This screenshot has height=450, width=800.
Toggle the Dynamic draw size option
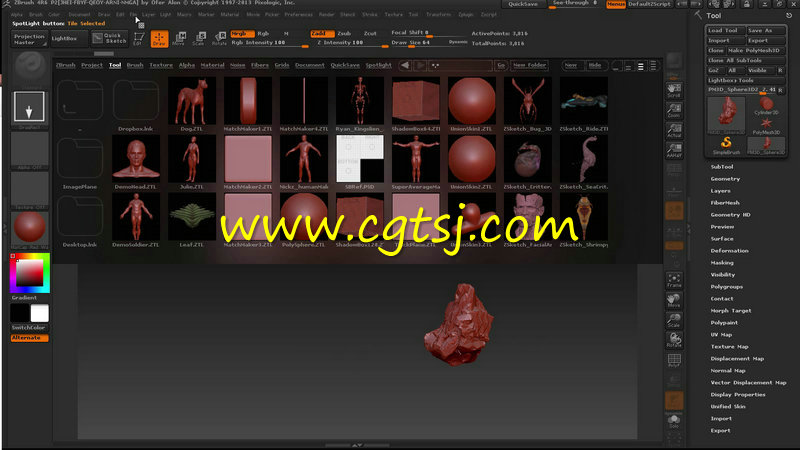(x=458, y=42)
